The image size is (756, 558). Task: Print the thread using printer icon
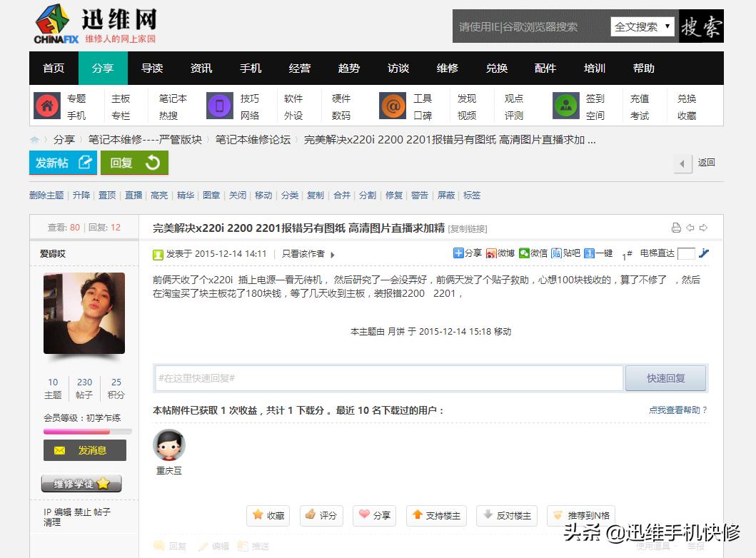point(676,228)
